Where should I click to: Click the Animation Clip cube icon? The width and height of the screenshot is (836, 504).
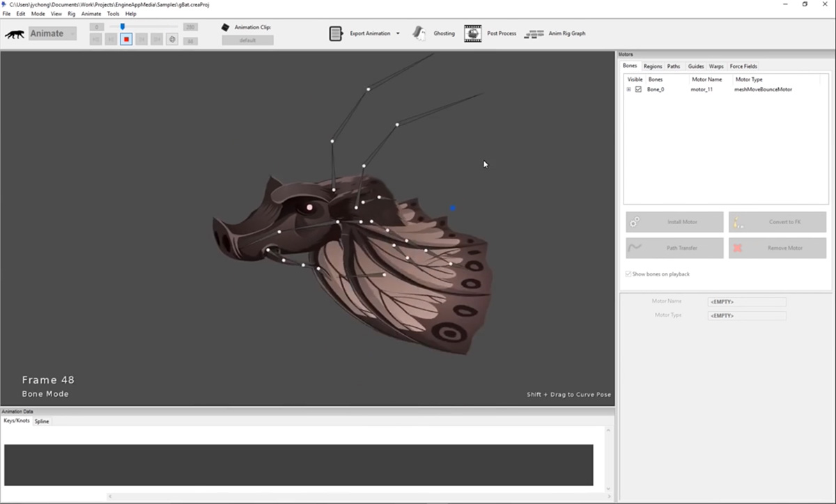[x=225, y=27]
